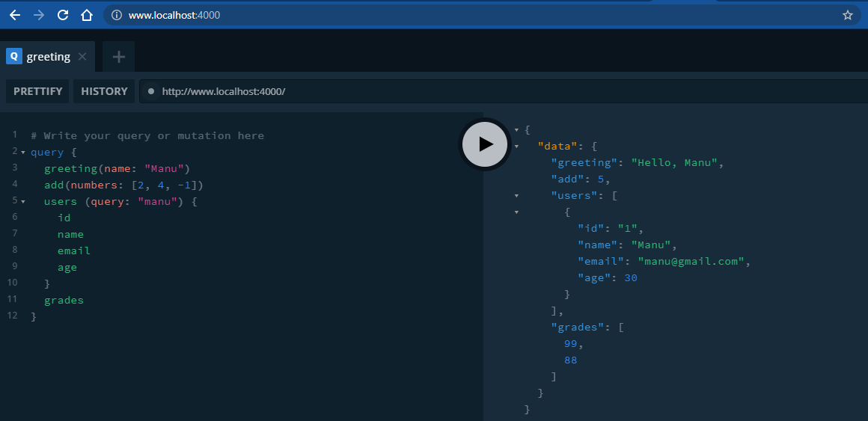Viewport: 868px width, 421px height.
Task: Click the endpoint status dot icon
Action: pos(150,92)
